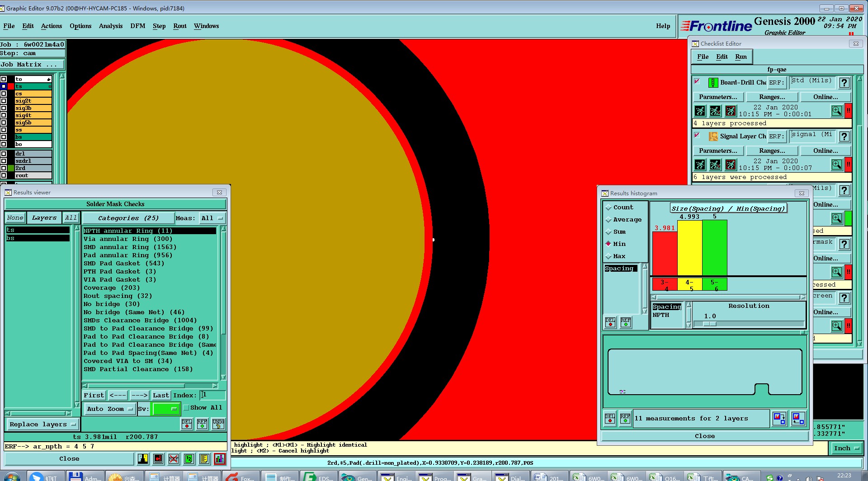Click help question mark for Signal Layer Check
The image size is (868, 481).
tap(844, 137)
